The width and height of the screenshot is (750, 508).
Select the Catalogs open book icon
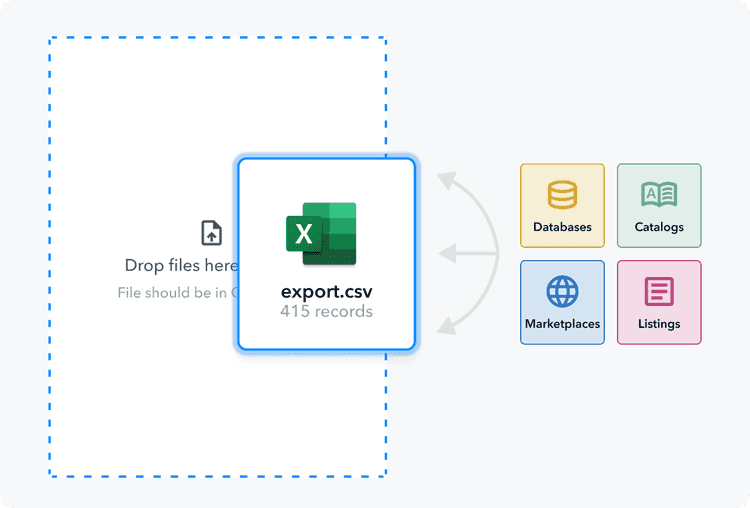659,194
